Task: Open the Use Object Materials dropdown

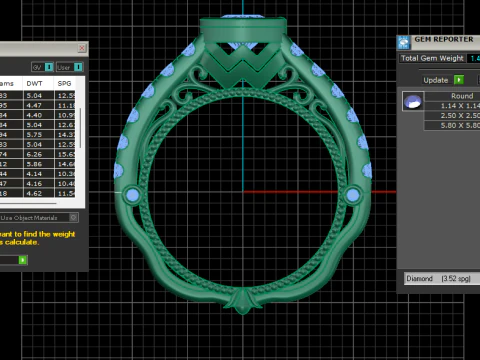Action: [39, 218]
